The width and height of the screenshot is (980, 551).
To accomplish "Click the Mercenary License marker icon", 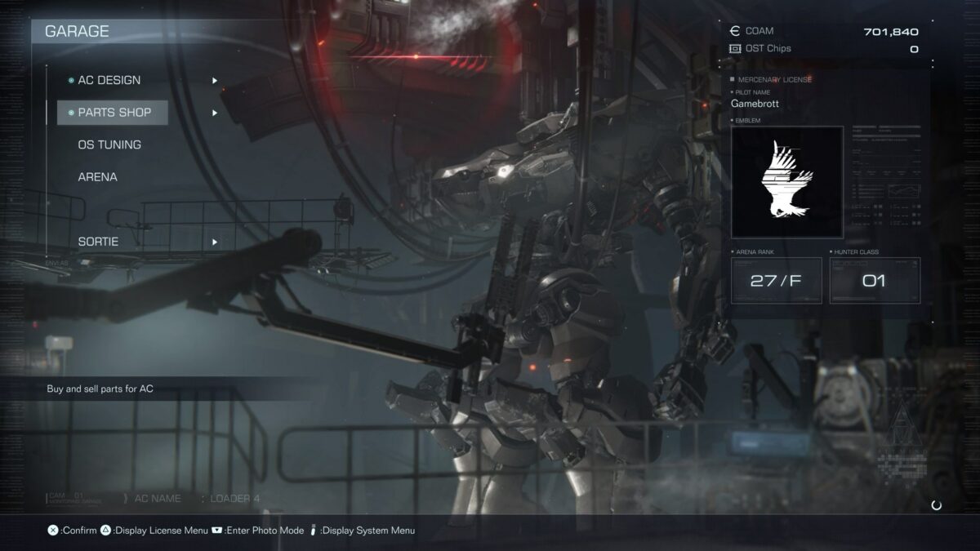I will point(731,79).
